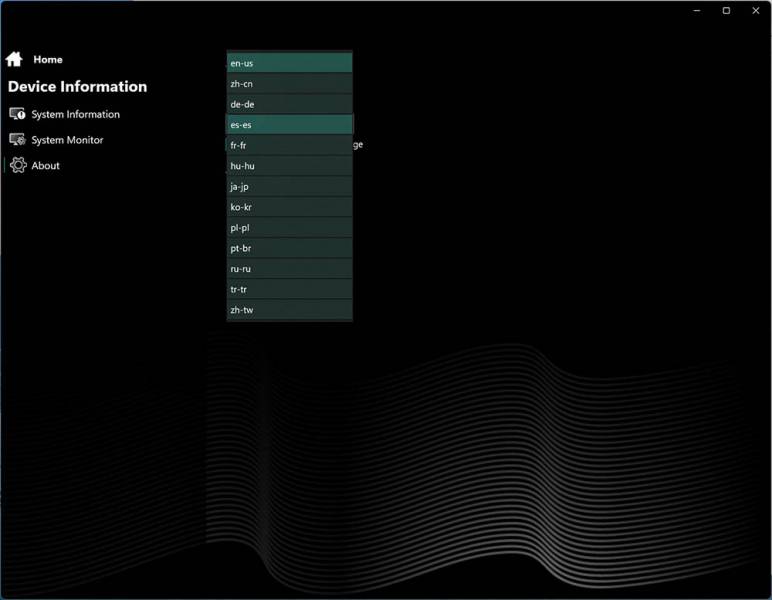Choose fr-fr from the dropdown list

point(289,145)
